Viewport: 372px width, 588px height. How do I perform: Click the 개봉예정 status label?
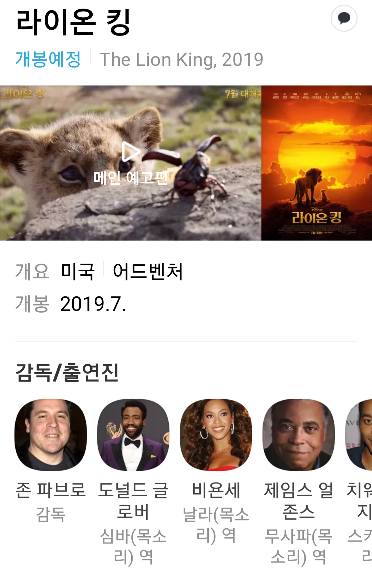click(48, 59)
